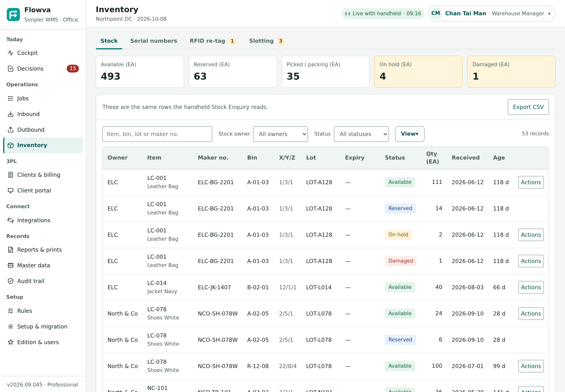Switch to the Stock tab

click(109, 41)
